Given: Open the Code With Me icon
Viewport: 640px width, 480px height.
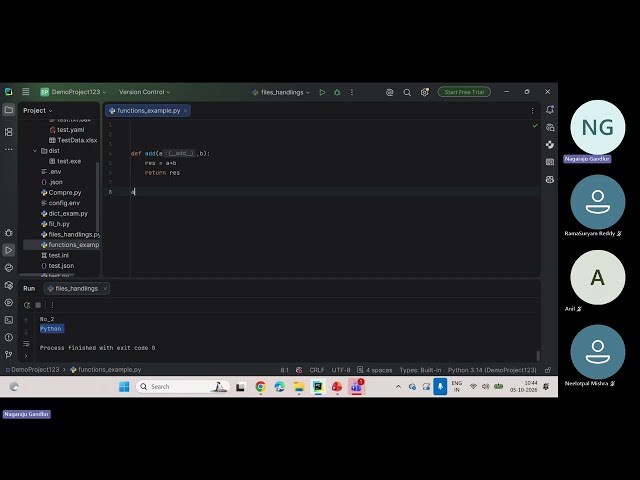Looking at the screenshot, I should (389, 92).
